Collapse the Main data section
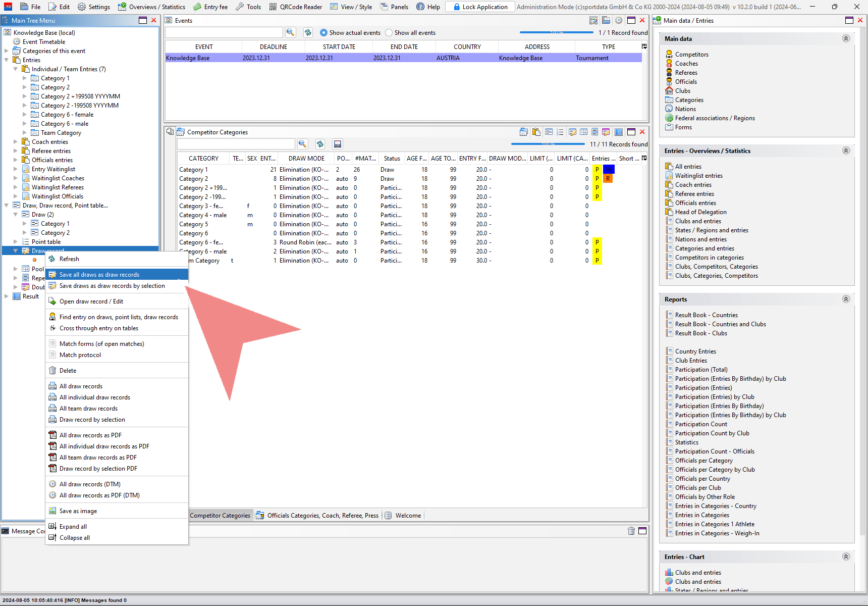Image resolution: width=868 pixels, height=606 pixels. (846, 38)
